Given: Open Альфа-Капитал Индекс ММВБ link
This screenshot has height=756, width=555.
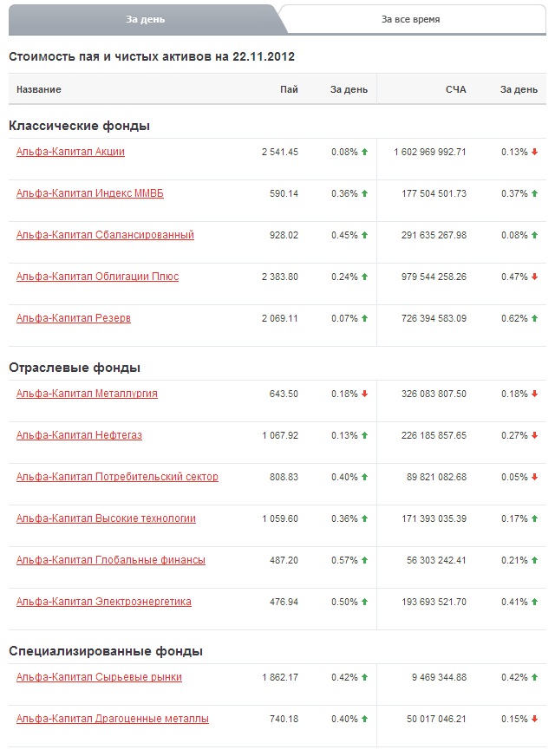Looking at the screenshot, I should [89, 193].
